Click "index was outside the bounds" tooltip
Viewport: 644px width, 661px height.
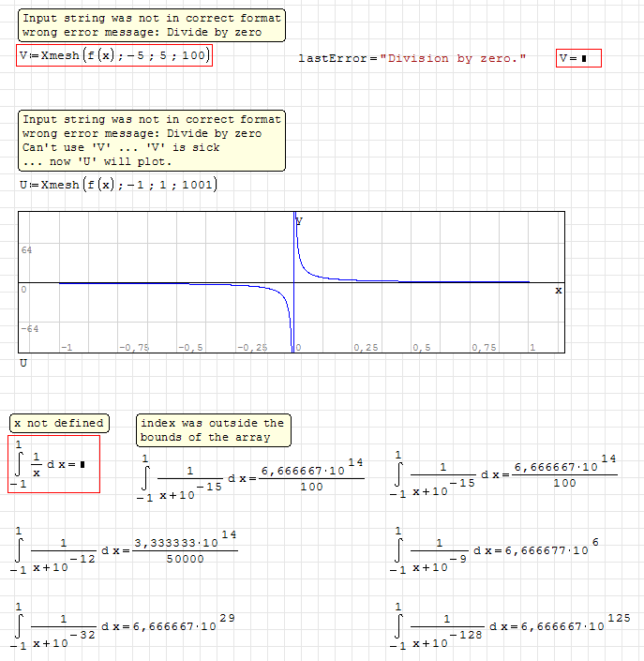pyautogui.click(x=213, y=430)
